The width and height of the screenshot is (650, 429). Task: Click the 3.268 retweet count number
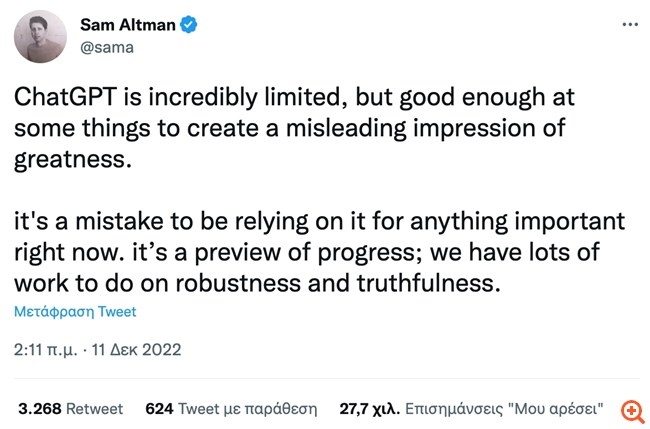click(x=40, y=409)
